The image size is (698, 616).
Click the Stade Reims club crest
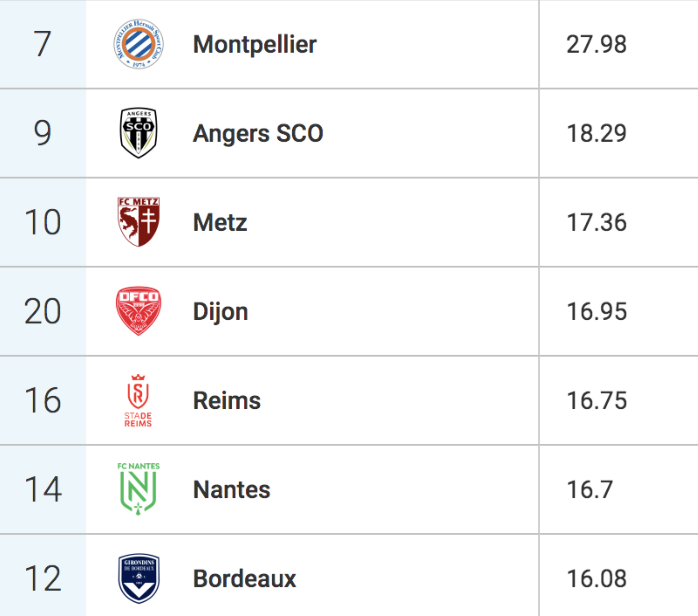tap(138, 401)
